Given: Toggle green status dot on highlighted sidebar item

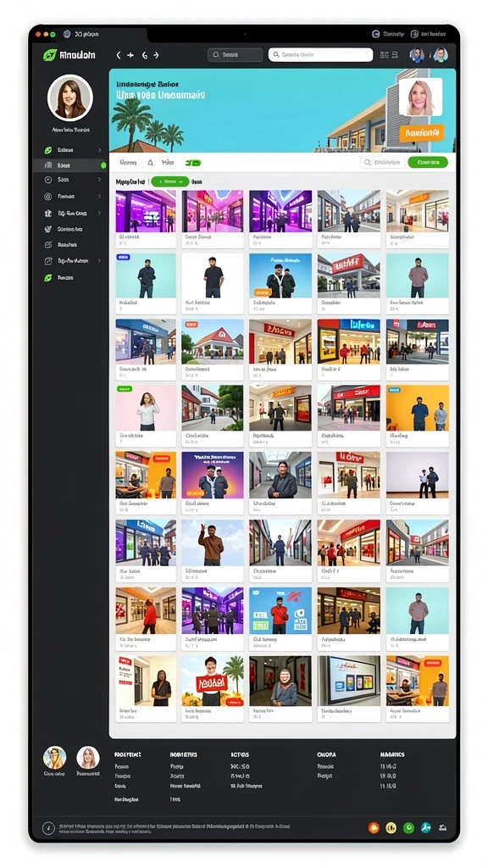Looking at the screenshot, I should (x=103, y=165).
